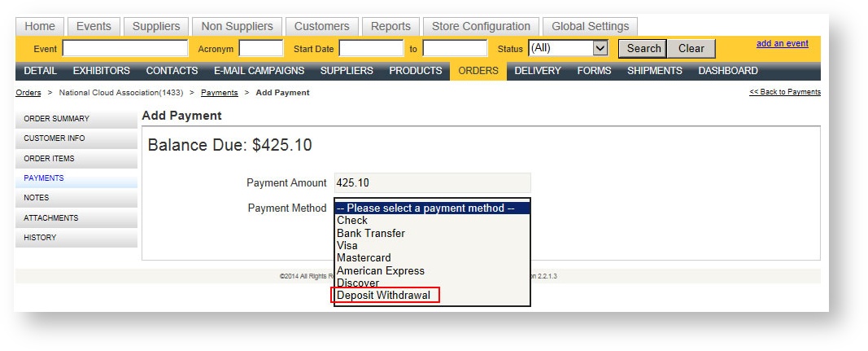Go to Global Settings tab
Image resolution: width=868 pixels, height=351 pixels.
(590, 26)
